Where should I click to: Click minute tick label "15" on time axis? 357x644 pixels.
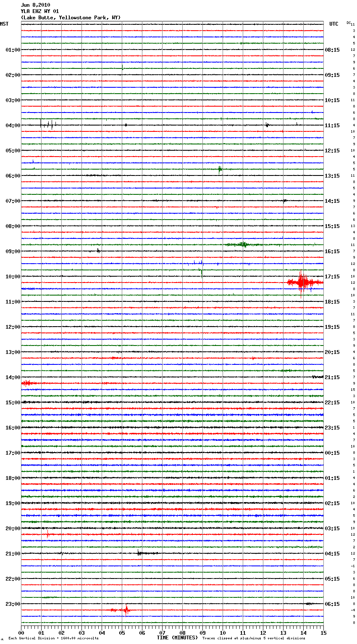click(x=323, y=633)
